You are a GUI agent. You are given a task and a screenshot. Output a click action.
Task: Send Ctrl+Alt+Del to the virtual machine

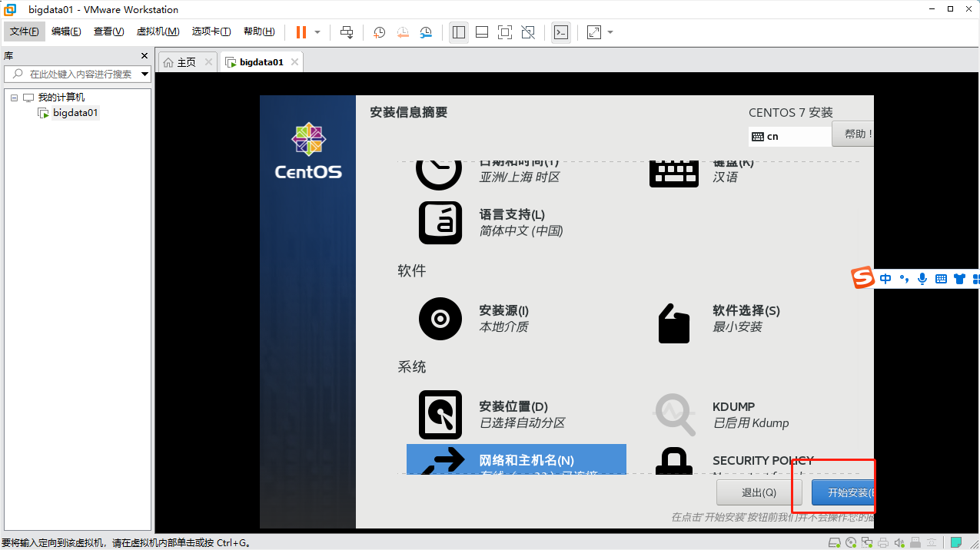click(347, 32)
